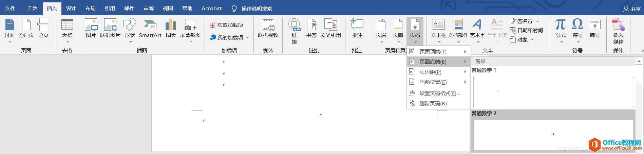Choose Remove Page Numbers (删除页码)
Screen dimensions: 644x154
(x=438, y=103)
